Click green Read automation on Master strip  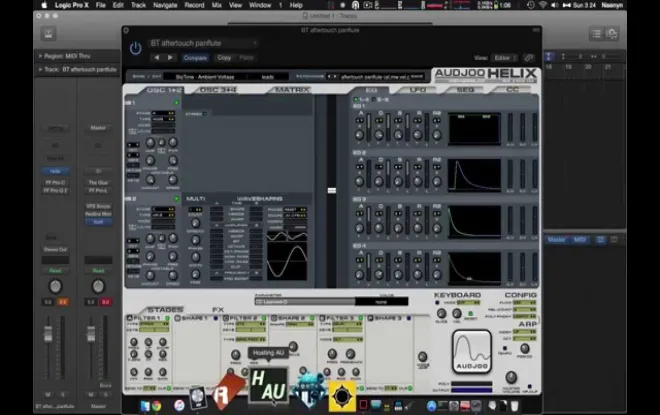point(98,271)
